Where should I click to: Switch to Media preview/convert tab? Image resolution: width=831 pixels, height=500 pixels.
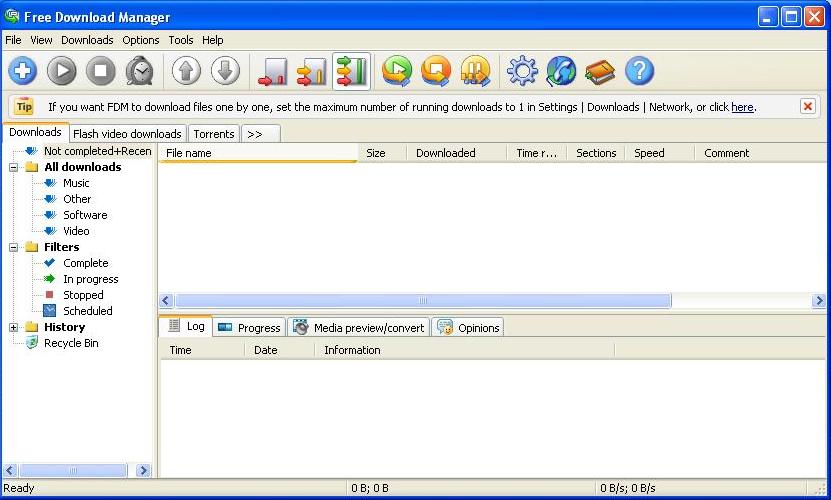(359, 328)
